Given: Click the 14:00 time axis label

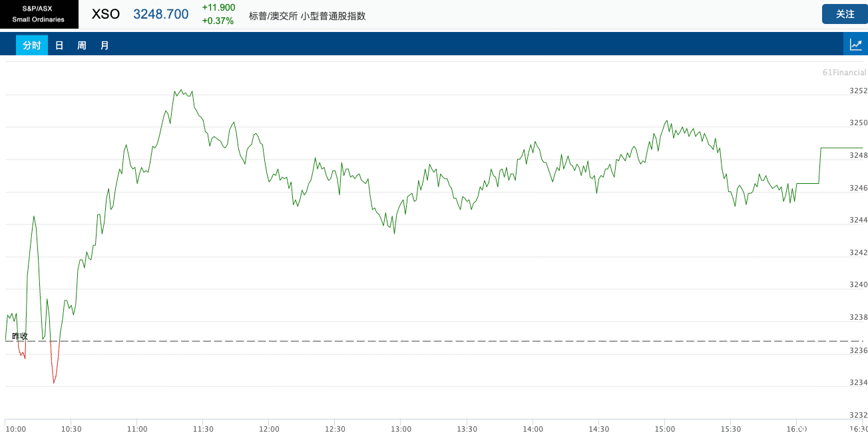Looking at the screenshot, I should coord(533,429).
